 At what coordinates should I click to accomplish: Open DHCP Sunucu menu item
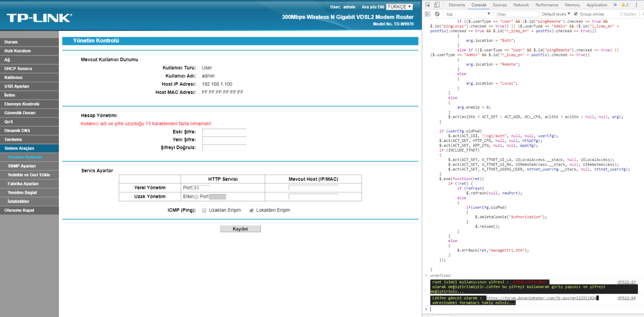tap(29, 69)
